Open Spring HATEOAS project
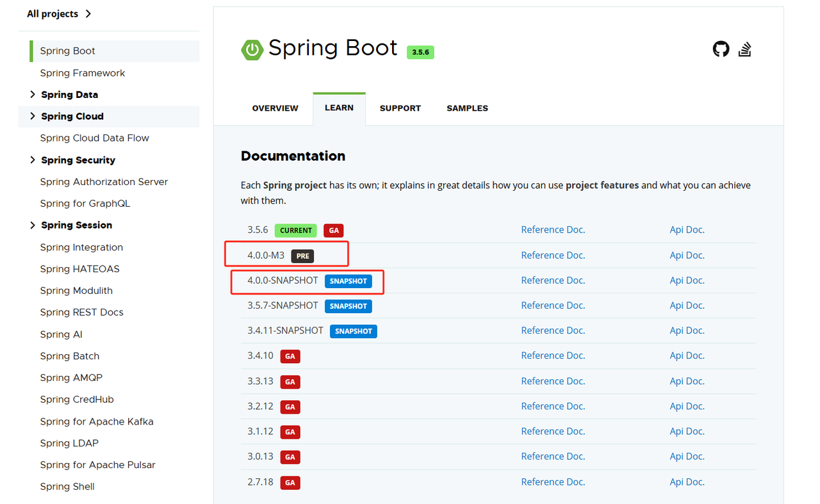Screen dimensions: 820x504 [79, 269]
